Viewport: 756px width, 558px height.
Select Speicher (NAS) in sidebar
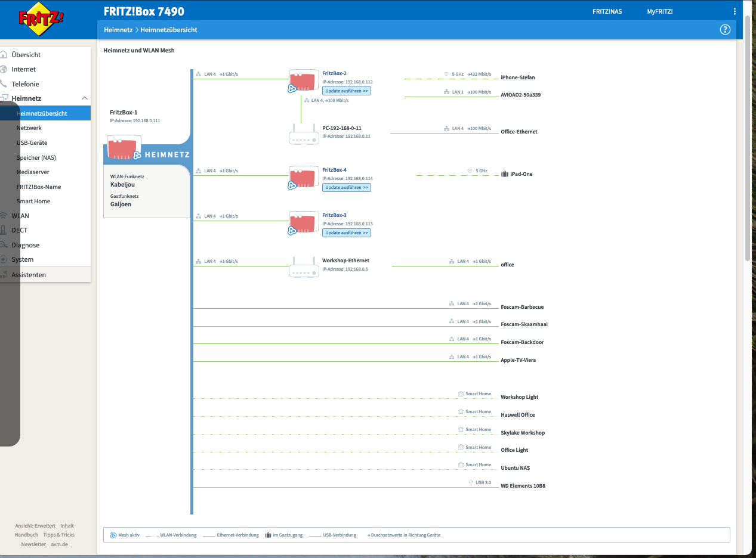[36, 157]
